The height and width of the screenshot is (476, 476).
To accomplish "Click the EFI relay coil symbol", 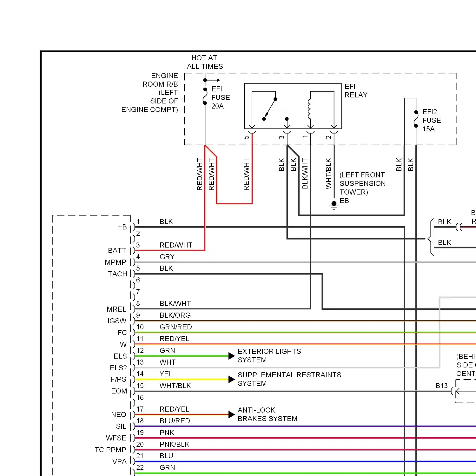I will (x=309, y=109).
